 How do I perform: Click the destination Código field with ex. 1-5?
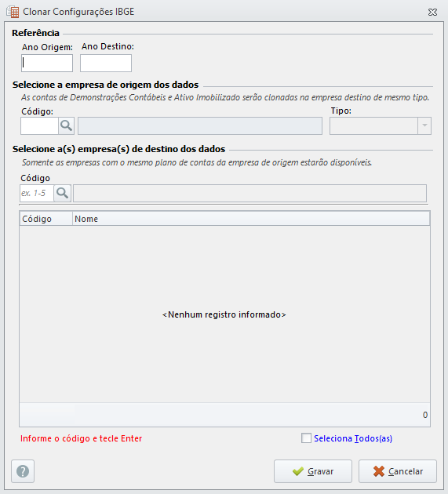pos(37,193)
